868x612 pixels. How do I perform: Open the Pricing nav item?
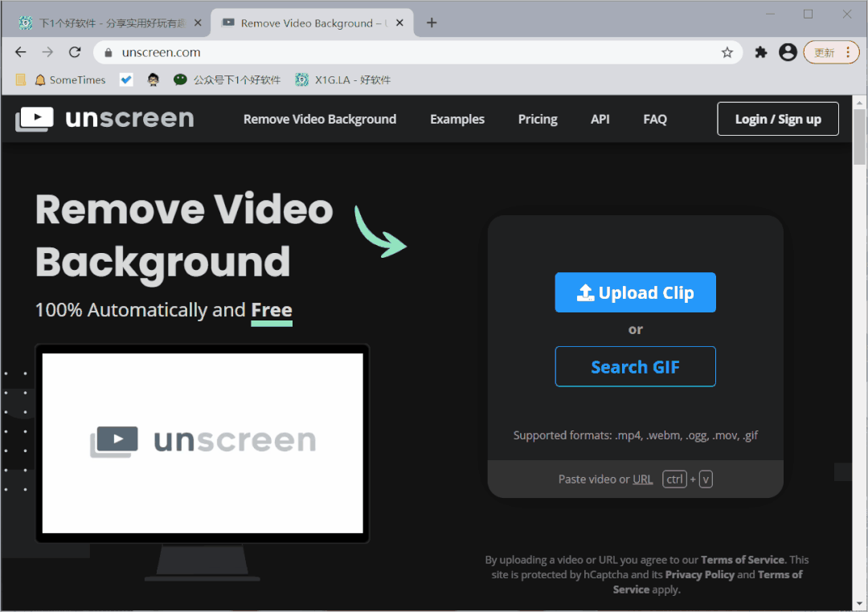point(538,119)
